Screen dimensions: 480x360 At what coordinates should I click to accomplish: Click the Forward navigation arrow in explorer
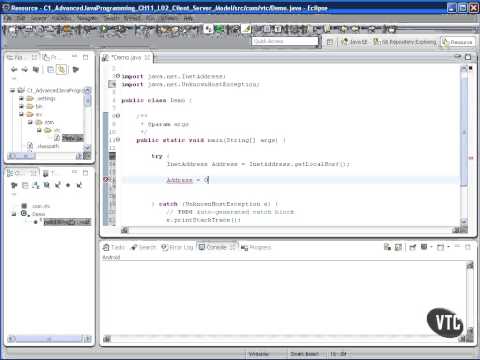click(x=25, y=69)
